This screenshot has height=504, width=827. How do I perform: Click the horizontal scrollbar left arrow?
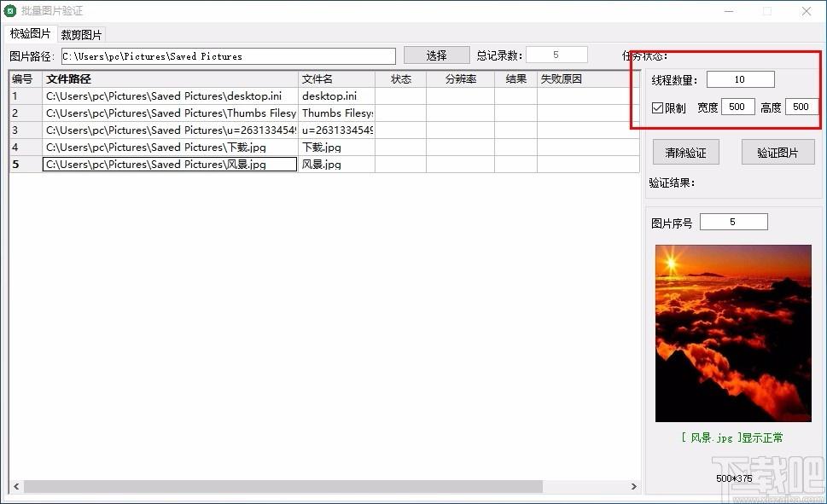(16, 486)
